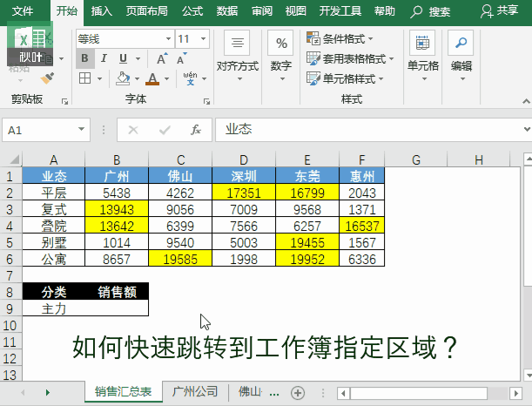Image resolution: width=532 pixels, height=406 pixels.
Task: Toggle Italic formatting
Action: pyautogui.click(x=104, y=58)
